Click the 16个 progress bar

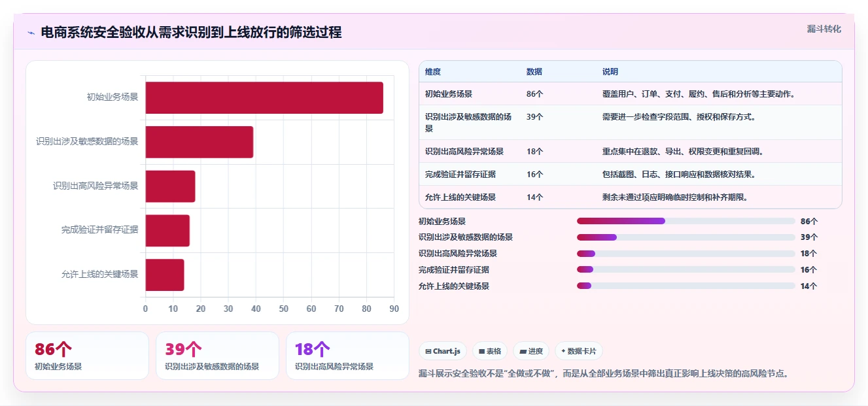686,269
